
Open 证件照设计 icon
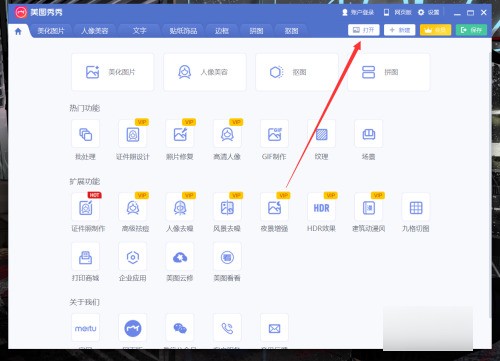[x=133, y=134]
